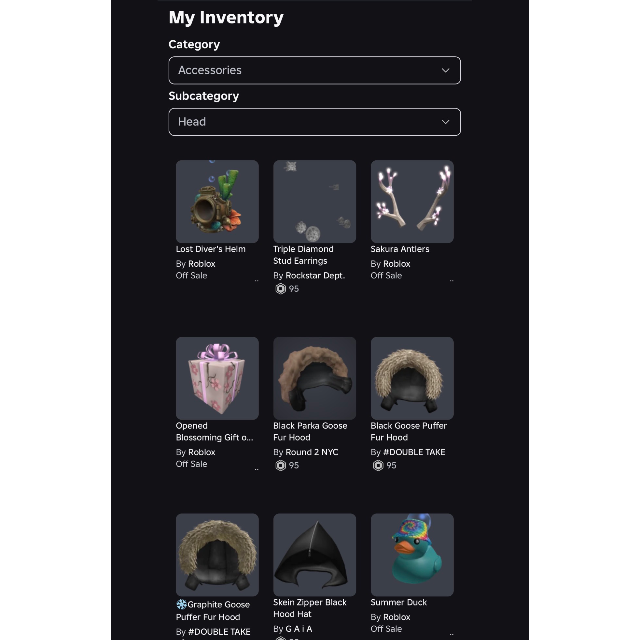This screenshot has height=640, width=640.
Task: Open the Lost Diver's Helm thumbnail
Action: [217, 202]
